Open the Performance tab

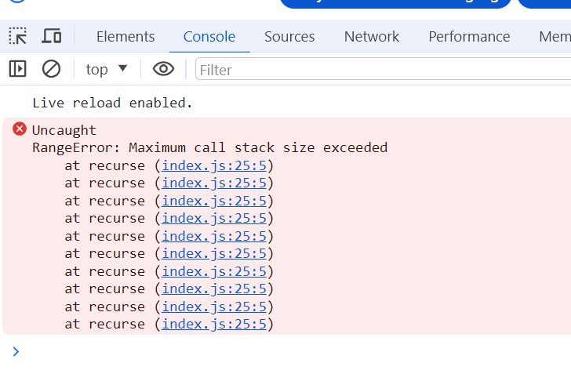coord(469,36)
